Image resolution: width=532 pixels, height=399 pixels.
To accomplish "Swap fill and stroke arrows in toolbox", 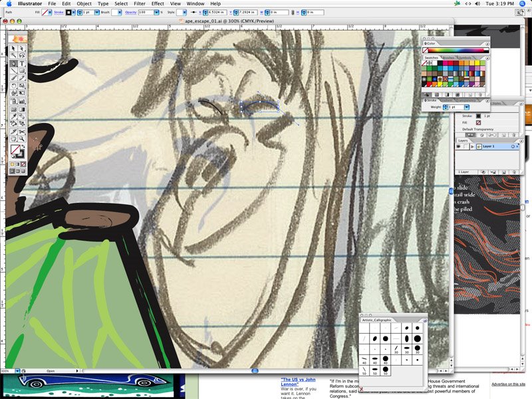I will click(23, 146).
